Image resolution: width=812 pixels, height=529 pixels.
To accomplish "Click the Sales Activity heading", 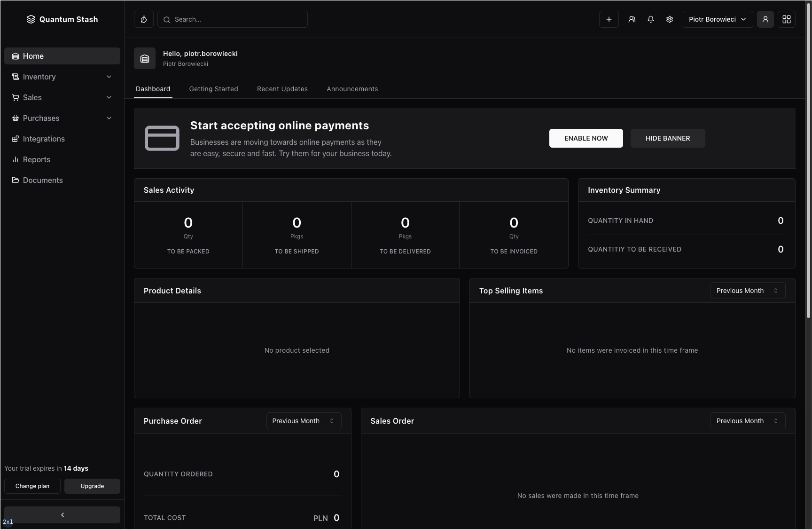I will pos(169,190).
